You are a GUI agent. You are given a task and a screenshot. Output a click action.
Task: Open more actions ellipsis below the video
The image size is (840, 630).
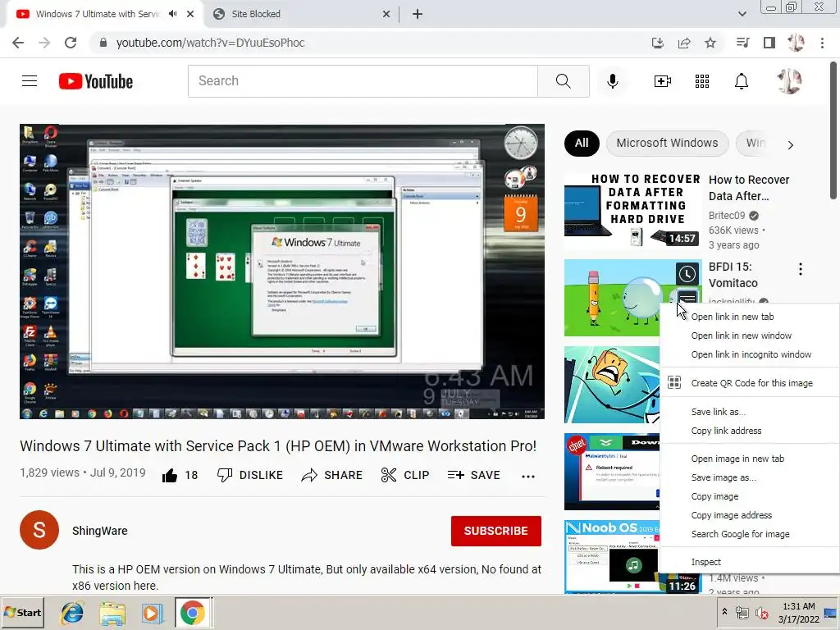coord(528,476)
